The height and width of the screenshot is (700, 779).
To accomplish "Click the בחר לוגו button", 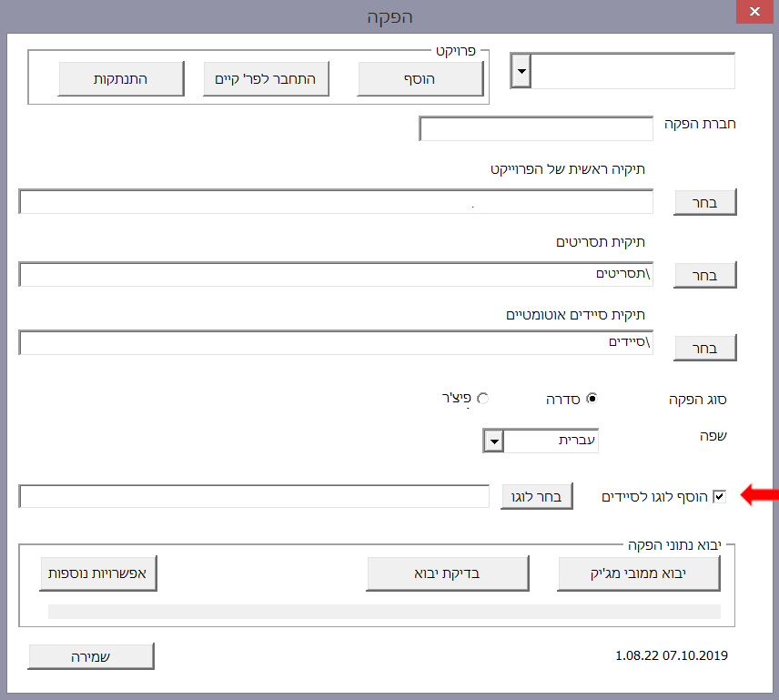I will tap(537, 496).
